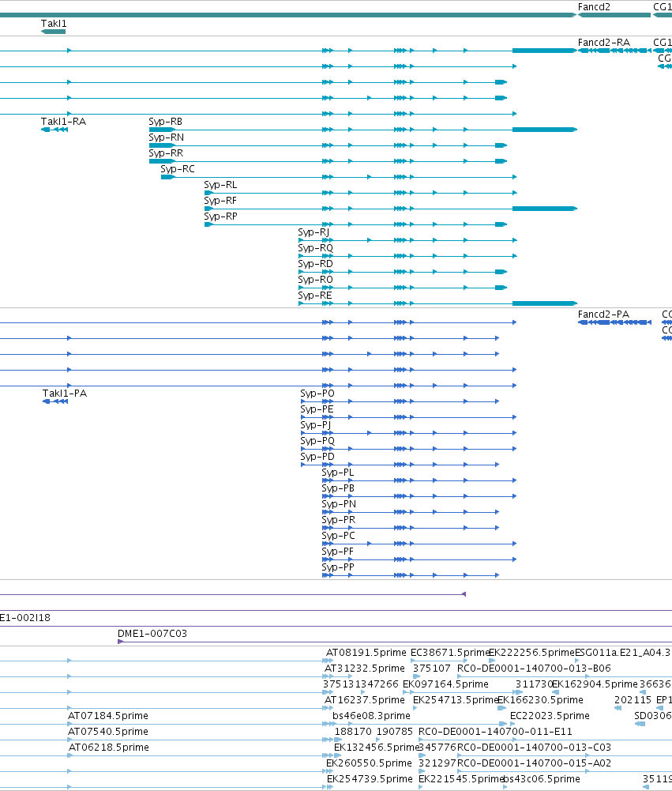672x791 pixels.
Task: Select the EK254713.5prime EST label
Action: [x=456, y=700]
